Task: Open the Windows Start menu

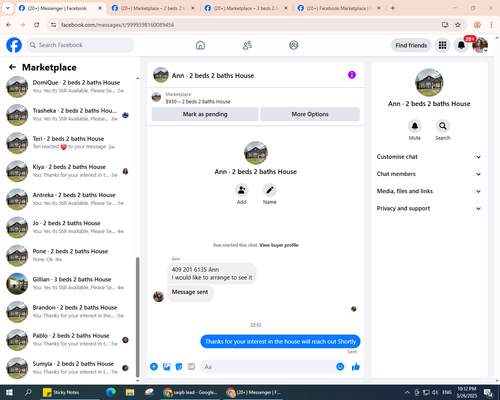Action: [9, 392]
